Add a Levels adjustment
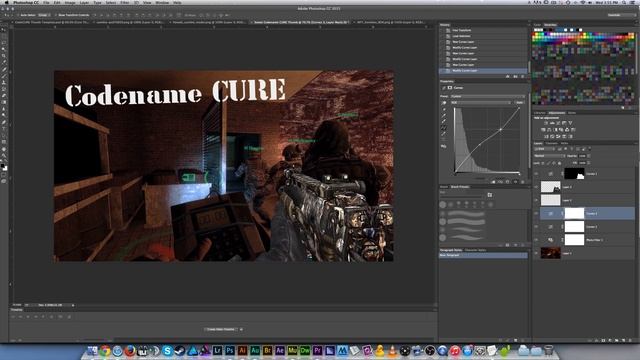The width and height of the screenshot is (640, 360). click(x=552, y=123)
